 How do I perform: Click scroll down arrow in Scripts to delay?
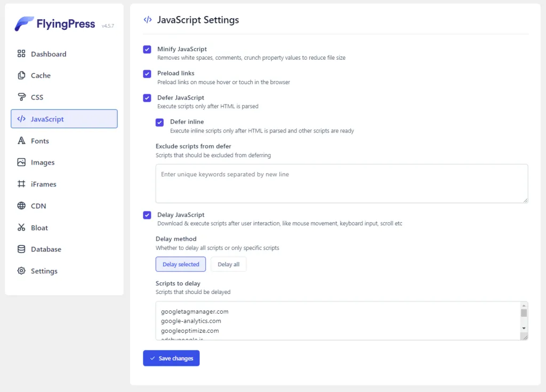coord(524,328)
